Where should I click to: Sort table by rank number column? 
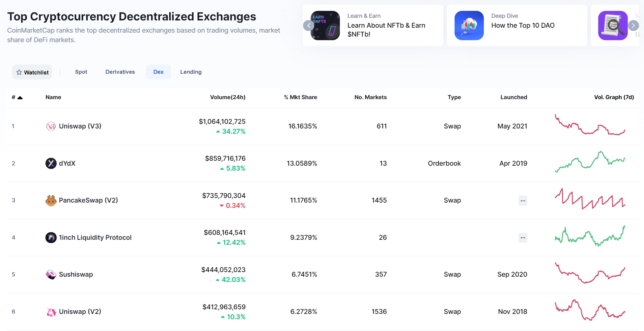tap(17, 97)
